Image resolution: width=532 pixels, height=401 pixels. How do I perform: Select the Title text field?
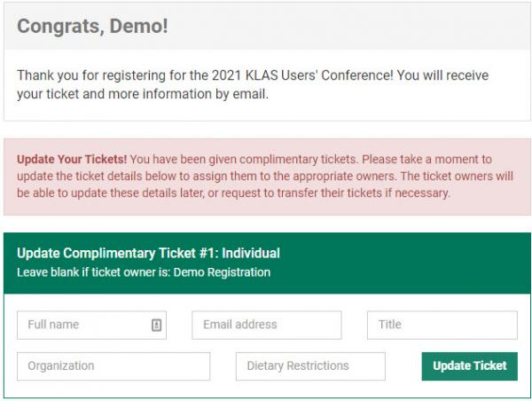tap(442, 325)
